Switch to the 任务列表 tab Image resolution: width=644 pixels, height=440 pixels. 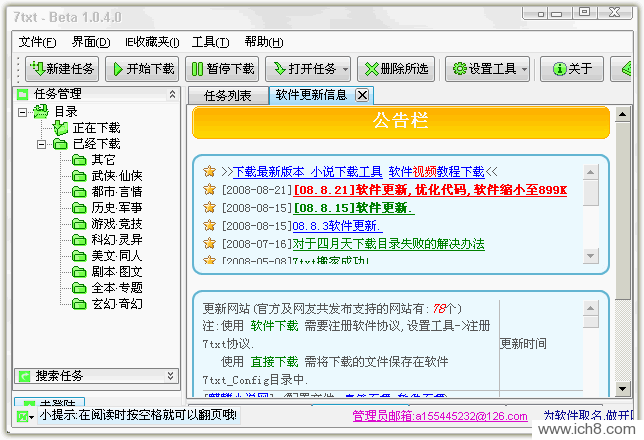tap(227, 96)
